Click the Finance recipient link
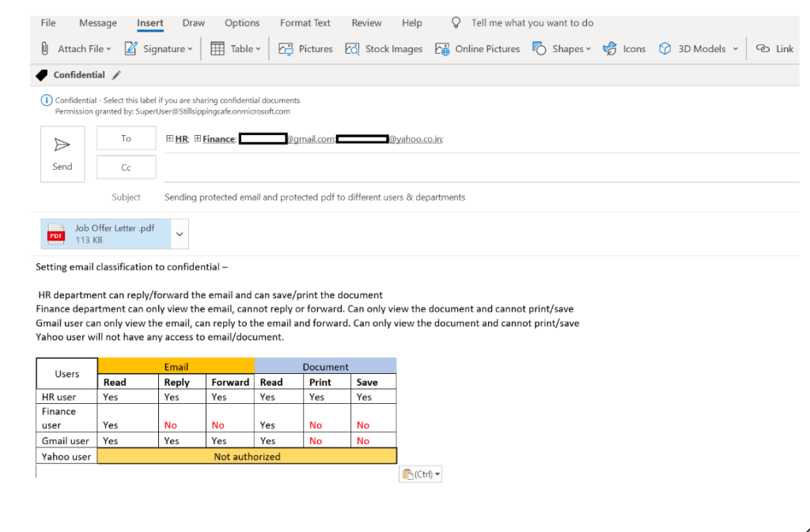The height and width of the screenshot is (532, 810). [218, 139]
